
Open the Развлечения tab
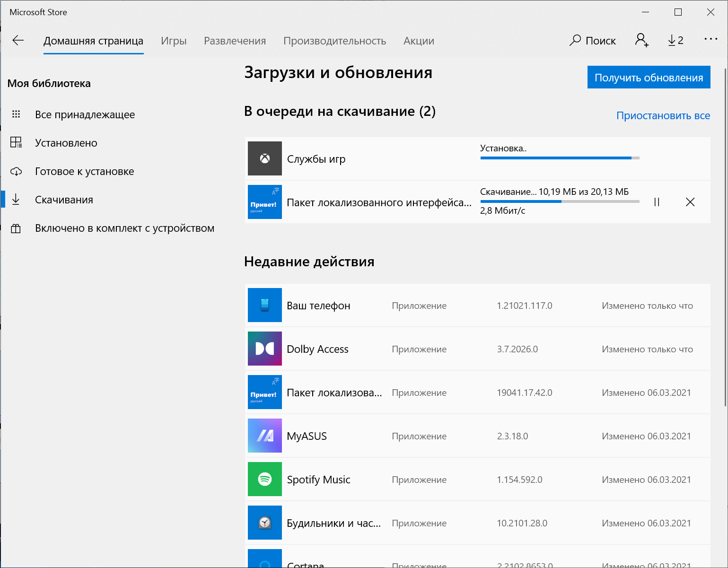(235, 41)
